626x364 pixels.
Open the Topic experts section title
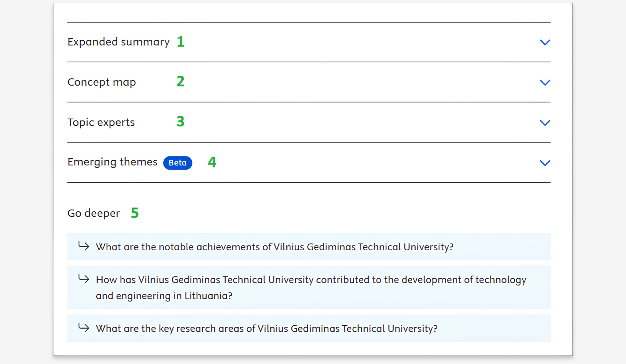coord(101,122)
